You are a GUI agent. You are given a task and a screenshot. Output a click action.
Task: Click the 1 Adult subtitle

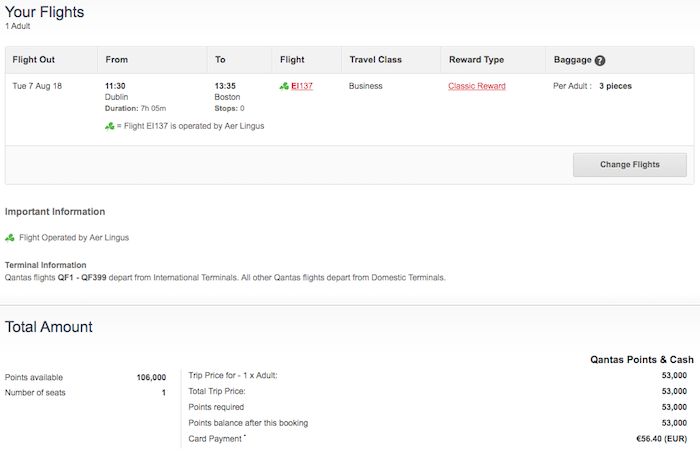(x=17, y=26)
